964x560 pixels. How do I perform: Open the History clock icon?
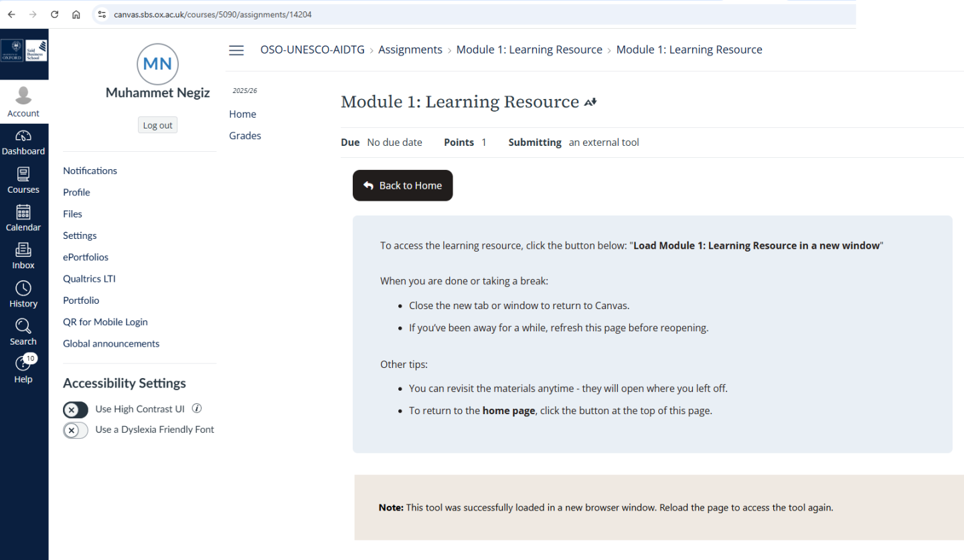pyautogui.click(x=23, y=288)
